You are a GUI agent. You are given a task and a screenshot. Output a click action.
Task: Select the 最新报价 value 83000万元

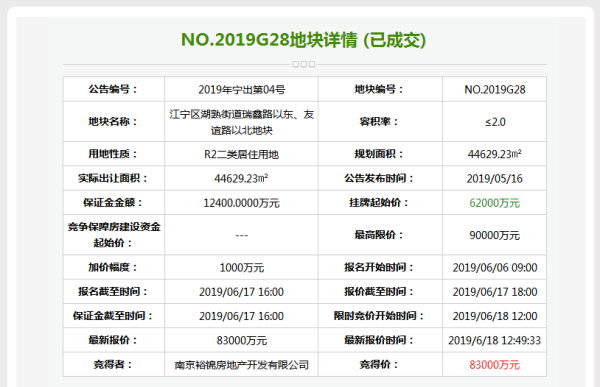click(241, 340)
